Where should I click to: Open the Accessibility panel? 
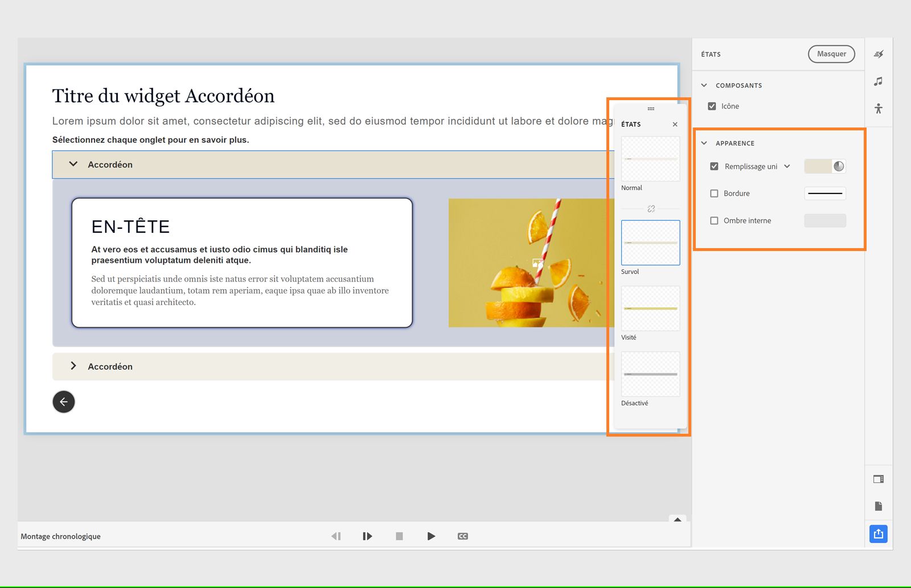click(x=878, y=108)
